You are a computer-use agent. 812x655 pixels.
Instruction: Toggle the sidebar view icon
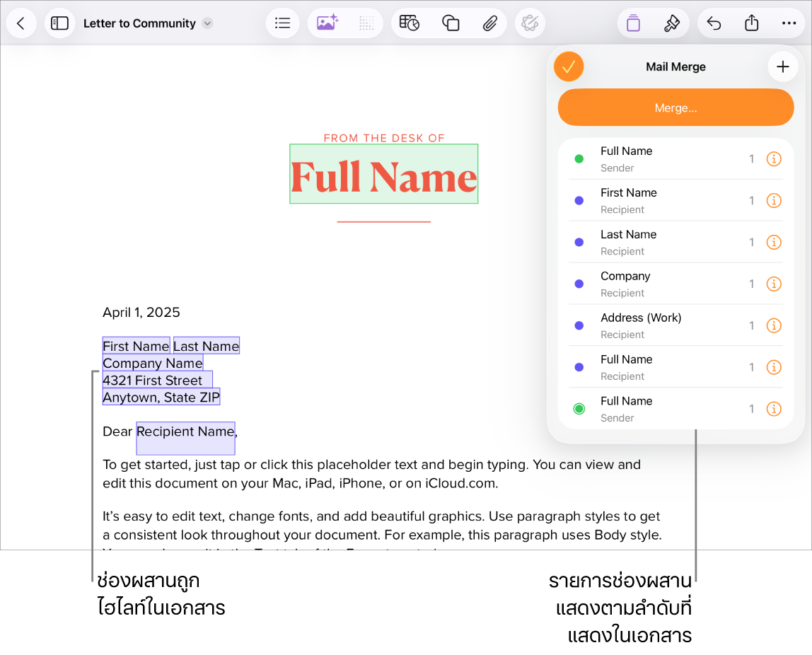pyautogui.click(x=59, y=23)
